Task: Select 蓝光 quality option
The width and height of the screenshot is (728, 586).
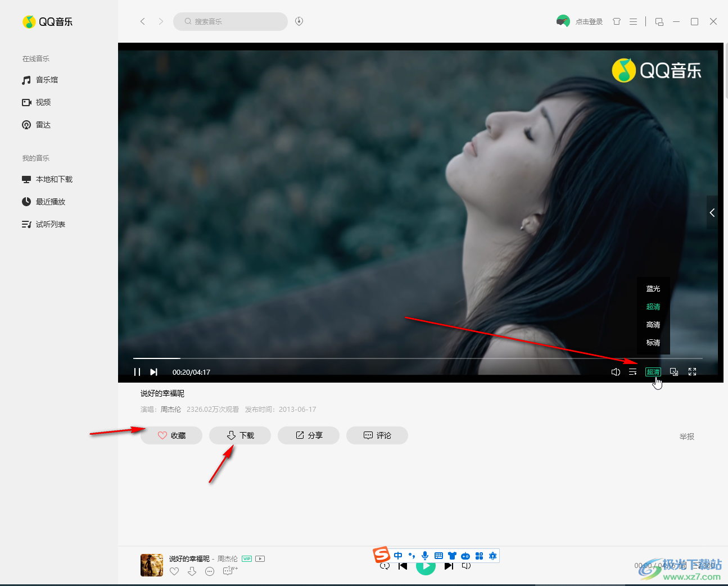Action: coord(653,289)
